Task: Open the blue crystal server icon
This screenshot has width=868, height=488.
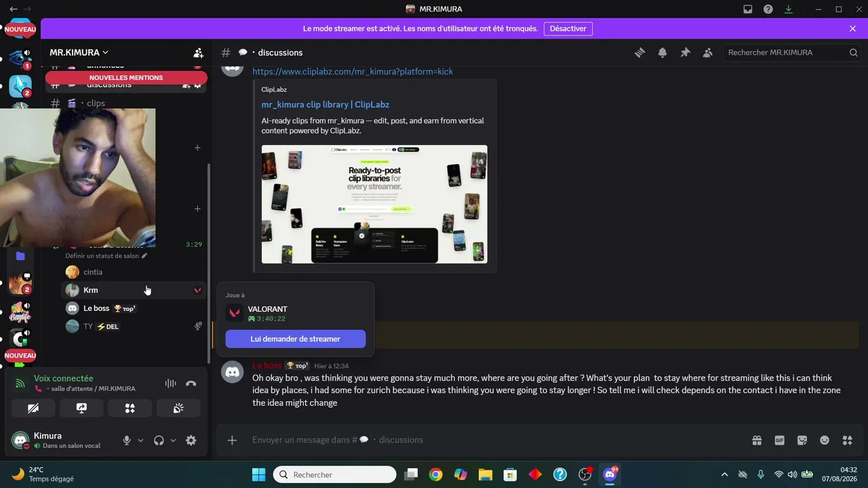Action: [x=20, y=86]
